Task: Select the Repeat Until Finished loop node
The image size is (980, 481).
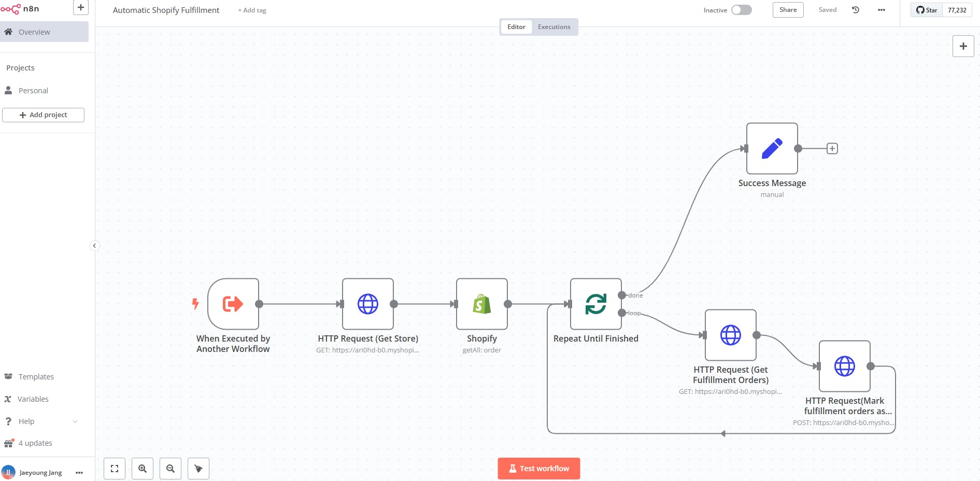Action: 596,304
